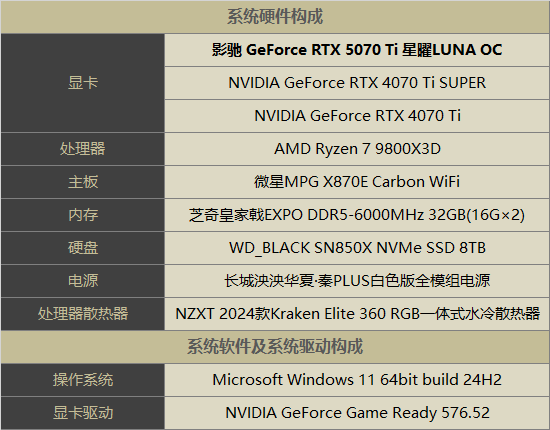
Task: Click the 处理器 label cell
Action: point(83,149)
